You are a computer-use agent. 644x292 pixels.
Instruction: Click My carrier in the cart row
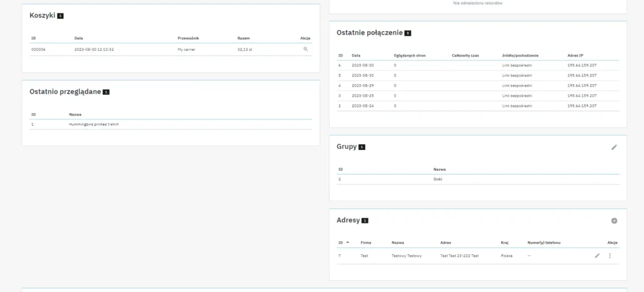coord(187,49)
